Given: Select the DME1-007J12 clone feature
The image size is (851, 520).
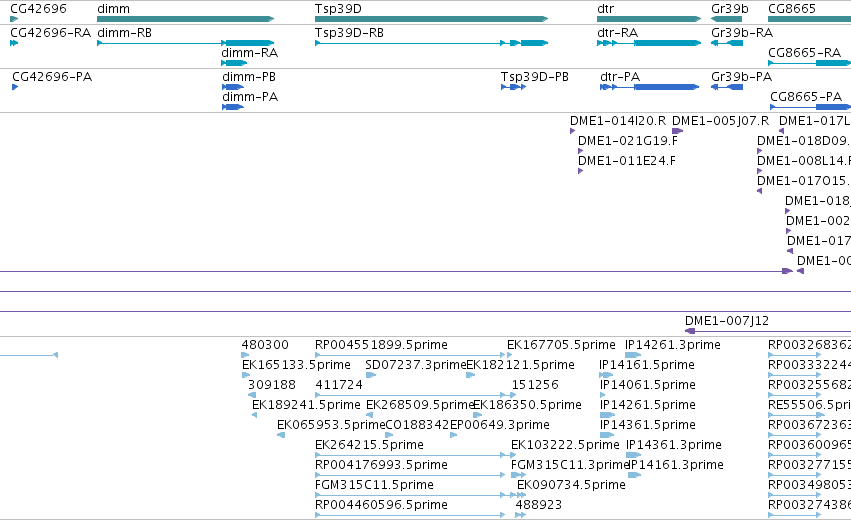Looking at the screenshot, I should pyautogui.click(x=768, y=331).
